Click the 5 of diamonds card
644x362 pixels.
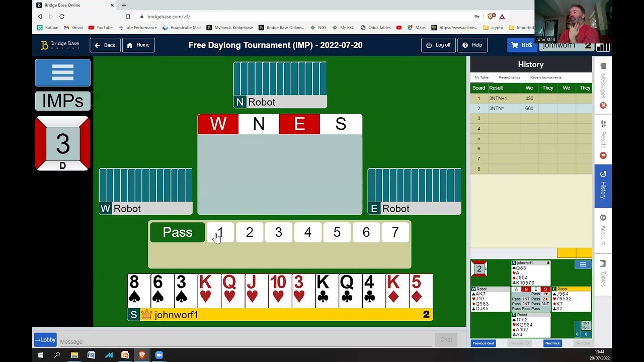tap(420, 291)
